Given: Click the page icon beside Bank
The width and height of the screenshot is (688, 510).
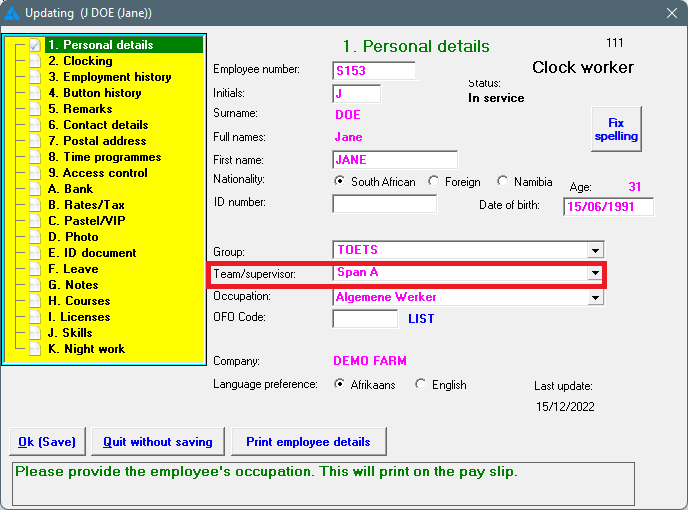Looking at the screenshot, I should [35, 189].
